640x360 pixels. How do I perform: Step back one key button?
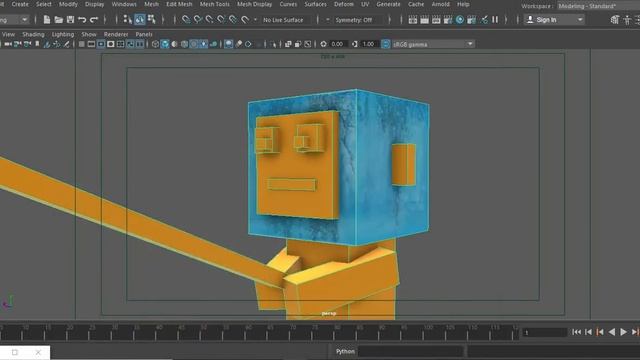point(600,332)
